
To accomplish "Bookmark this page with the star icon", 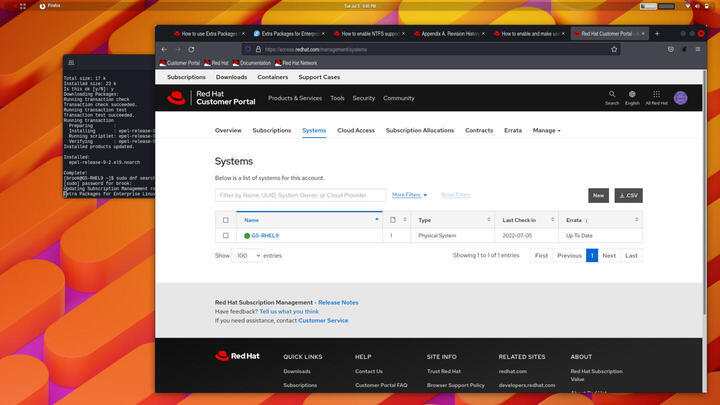I will pos(614,49).
